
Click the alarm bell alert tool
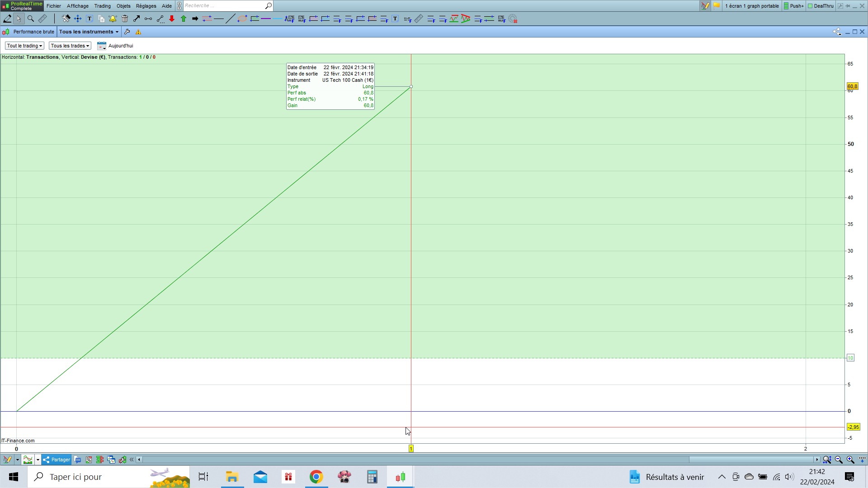[113, 19]
